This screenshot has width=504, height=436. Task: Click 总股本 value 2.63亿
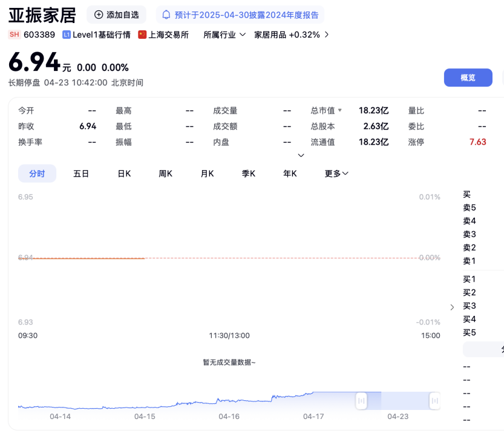[x=376, y=126]
